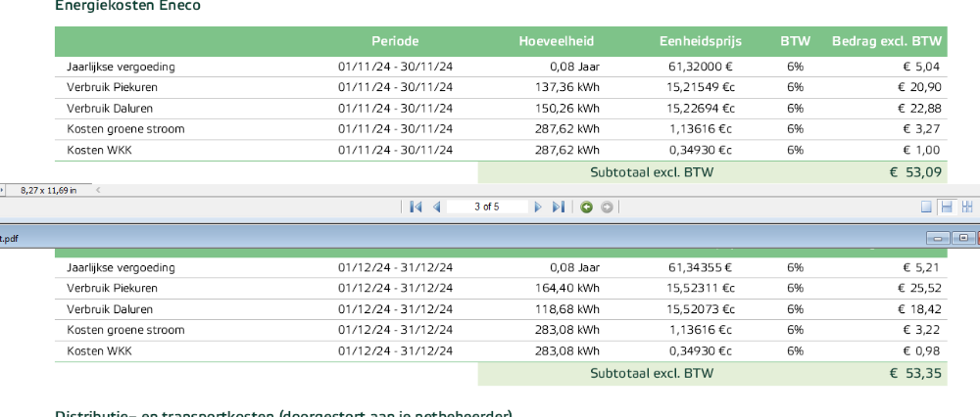Select 'Kosten WKK' text in December table

tap(99, 350)
